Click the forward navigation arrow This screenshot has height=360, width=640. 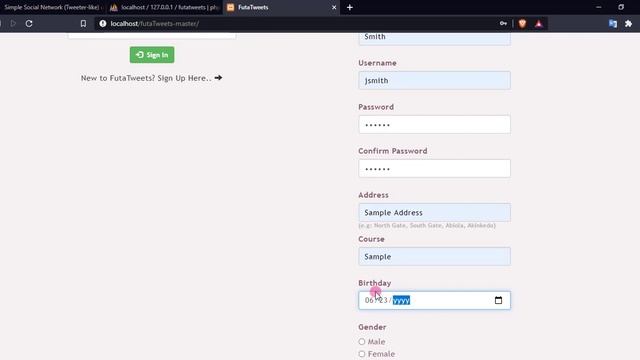click(x=13, y=24)
